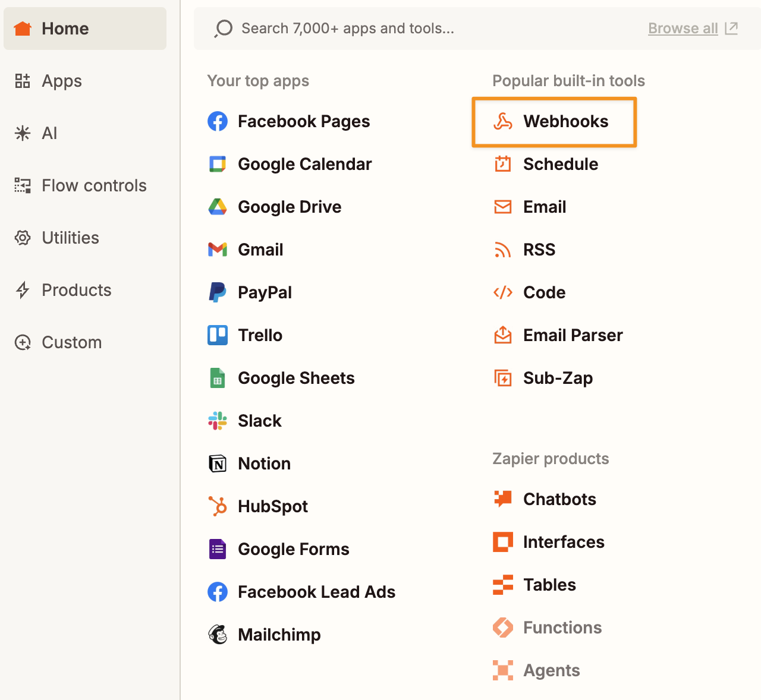
Task: Choose the Code brackets icon
Action: pyautogui.click(x=503, y=292)
